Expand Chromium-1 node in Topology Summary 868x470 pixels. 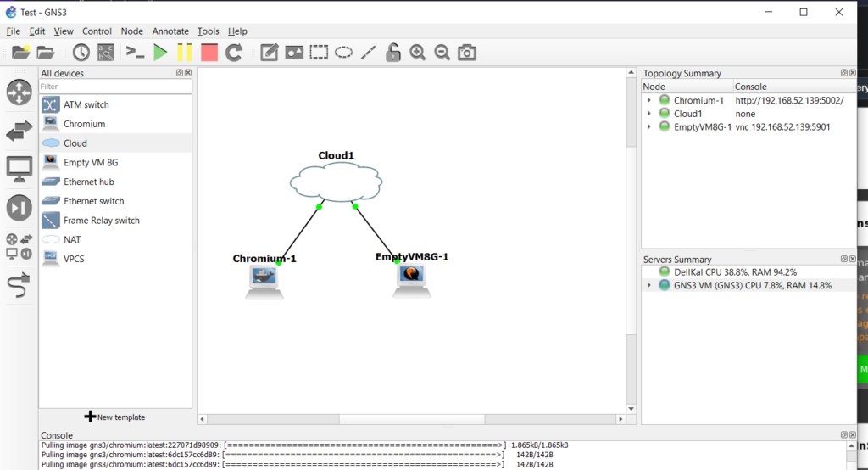[648, 100]
